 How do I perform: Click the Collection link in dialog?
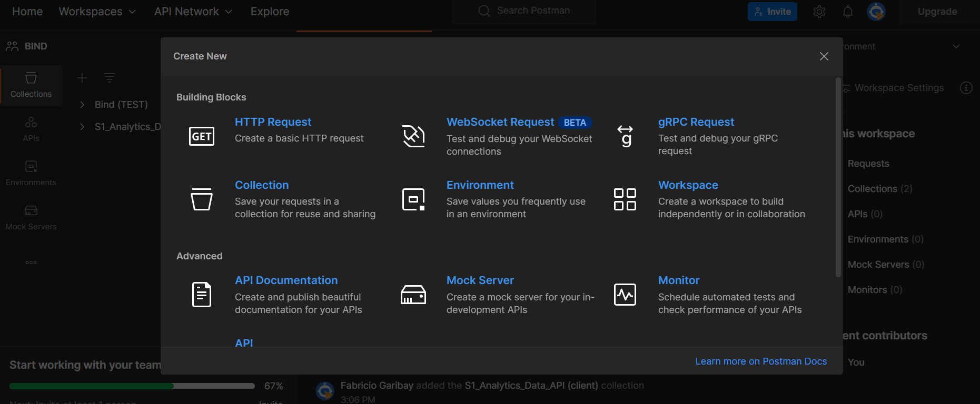[262, 185]
